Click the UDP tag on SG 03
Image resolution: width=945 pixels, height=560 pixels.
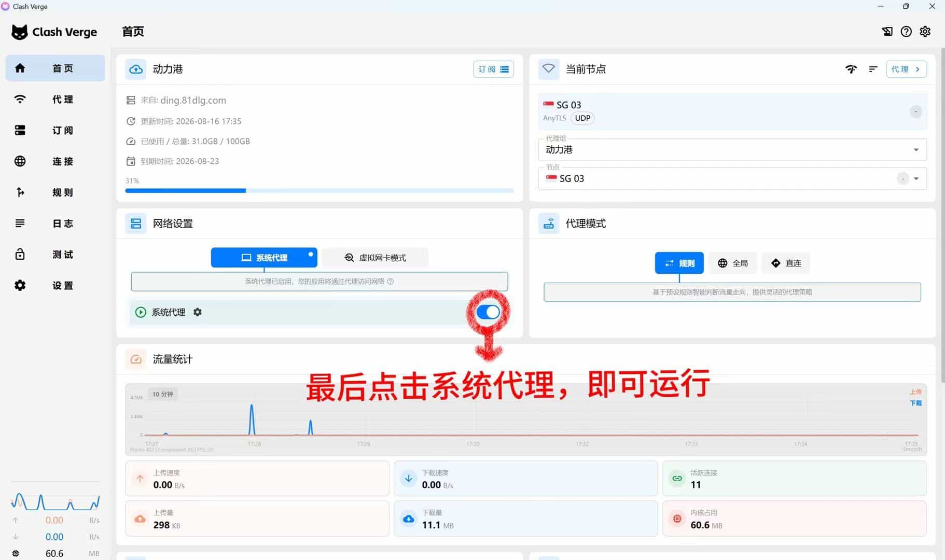coord(582,118)
